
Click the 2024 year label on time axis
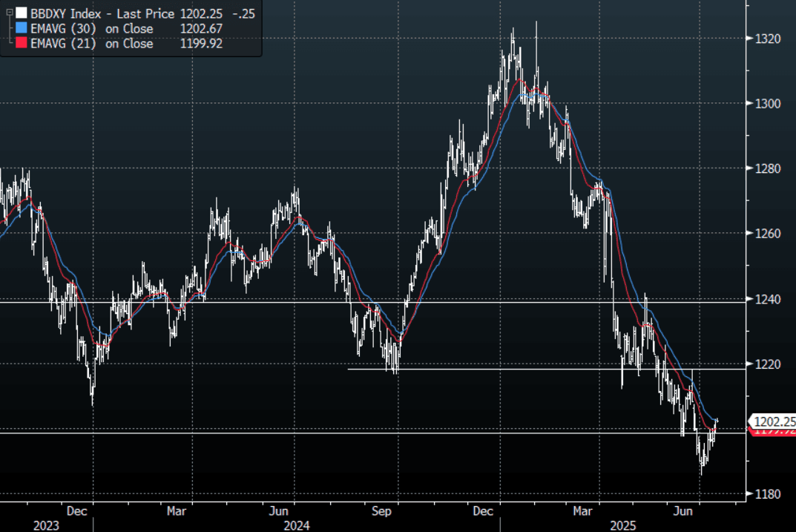point(297,525)
